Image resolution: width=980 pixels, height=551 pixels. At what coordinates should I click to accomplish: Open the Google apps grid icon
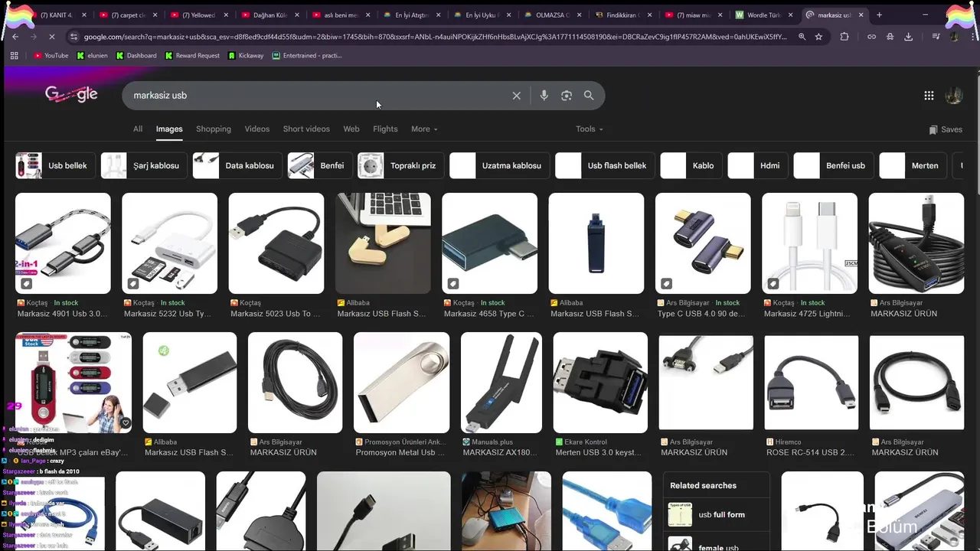tap(929, 96)
